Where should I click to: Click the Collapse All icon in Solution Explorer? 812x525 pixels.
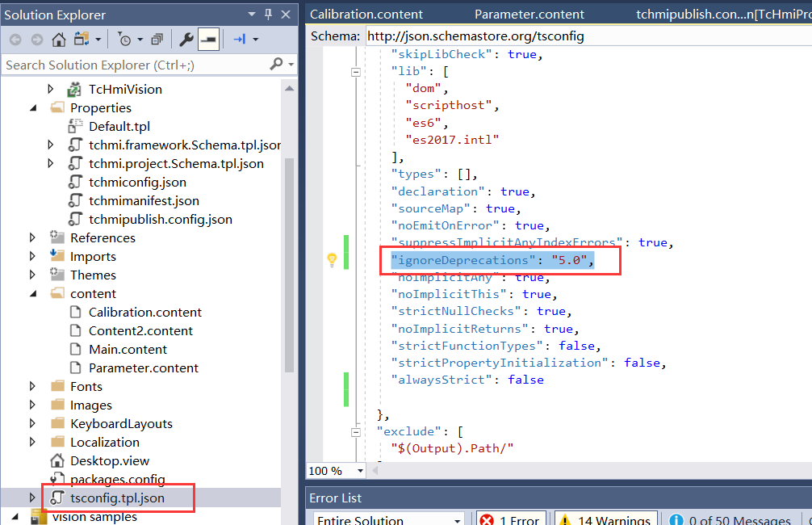pyautogui.click(x=157, y=39)
